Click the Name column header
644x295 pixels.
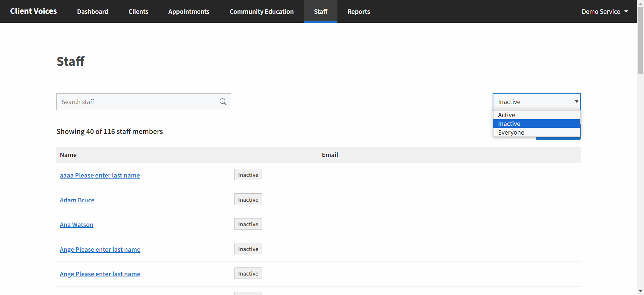click(x=68, y=155)
